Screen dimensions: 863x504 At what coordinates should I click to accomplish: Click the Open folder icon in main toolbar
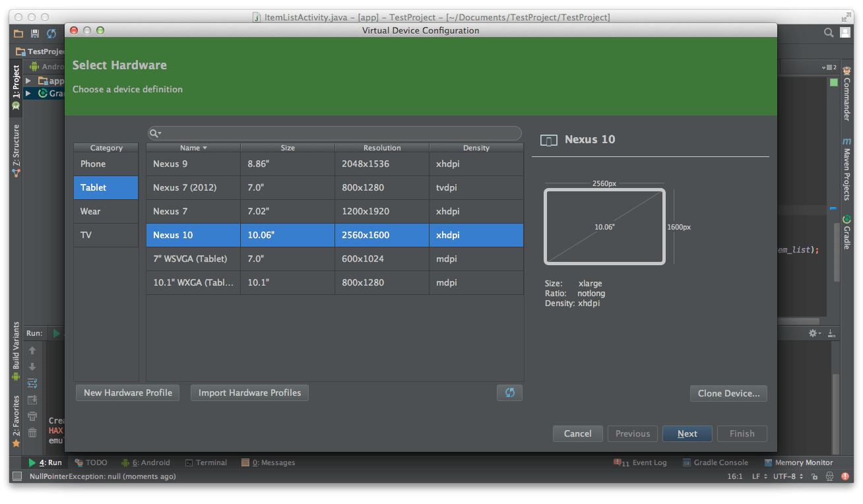coord(18,33)
